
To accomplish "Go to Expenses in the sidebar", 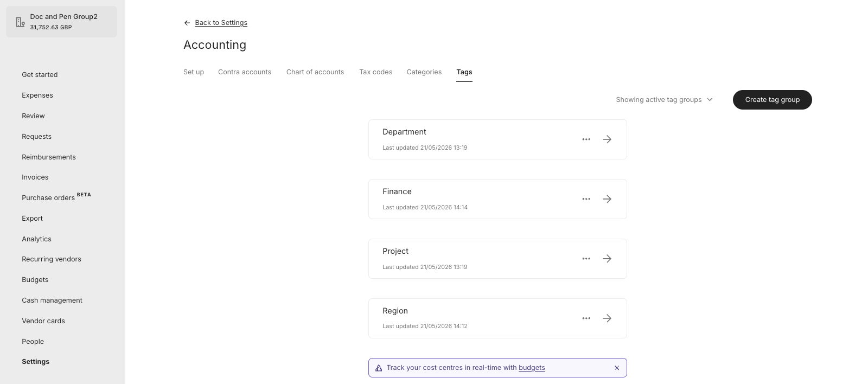I will point(37,95).
